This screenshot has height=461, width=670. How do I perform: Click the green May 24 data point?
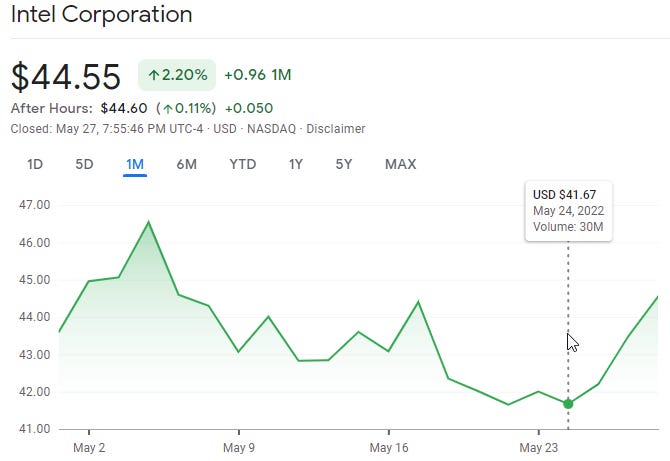[568, 403]
